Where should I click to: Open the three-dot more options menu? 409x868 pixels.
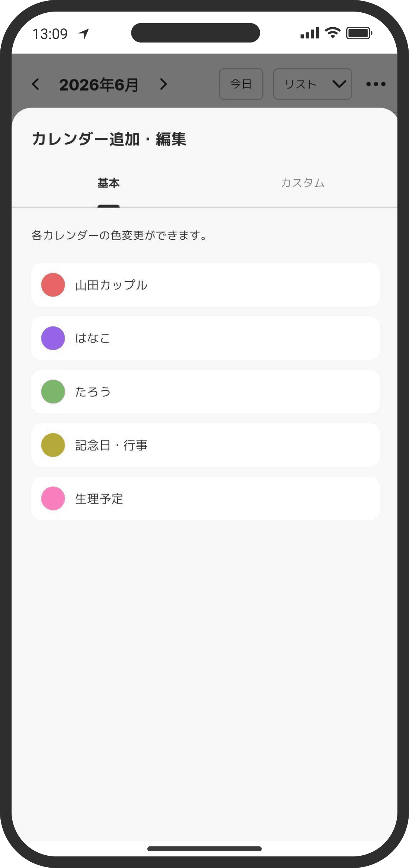tap(376, 84)
